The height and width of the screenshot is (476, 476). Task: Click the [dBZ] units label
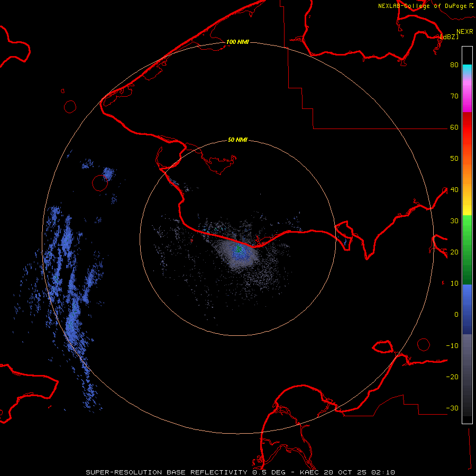coord(450,36)
